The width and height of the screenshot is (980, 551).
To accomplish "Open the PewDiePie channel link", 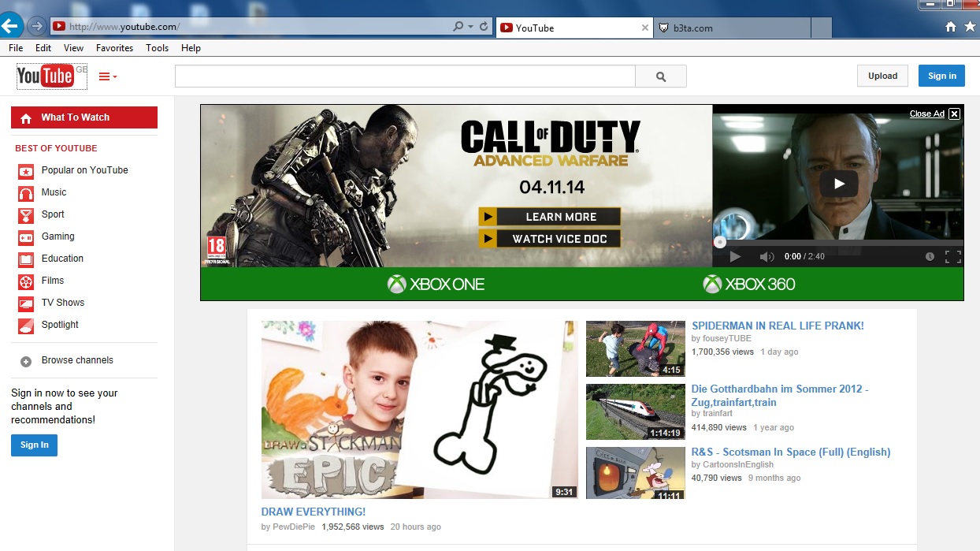I will pos(294,527).
